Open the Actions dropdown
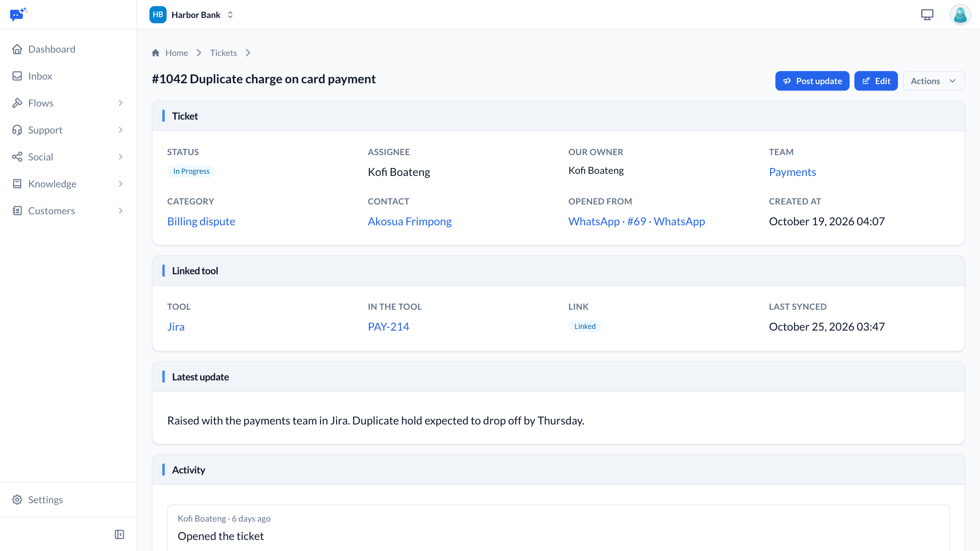The image size is (980, 551). point(934,81)
